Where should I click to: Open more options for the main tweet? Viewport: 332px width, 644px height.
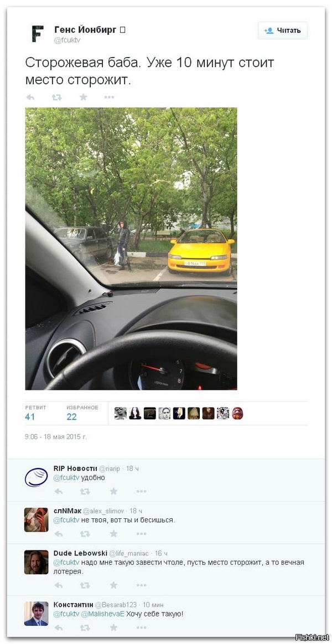coord(109,97)
